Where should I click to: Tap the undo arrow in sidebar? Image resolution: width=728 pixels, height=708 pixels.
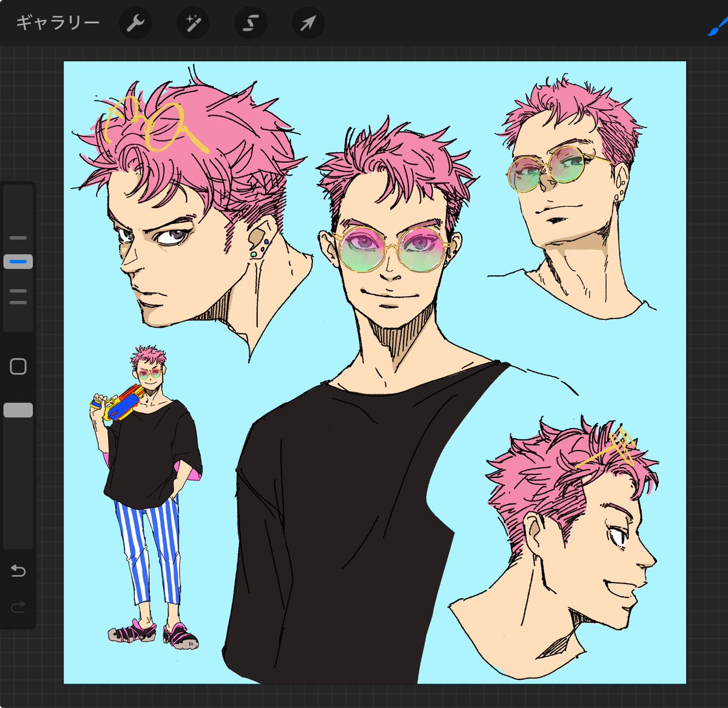18,571
